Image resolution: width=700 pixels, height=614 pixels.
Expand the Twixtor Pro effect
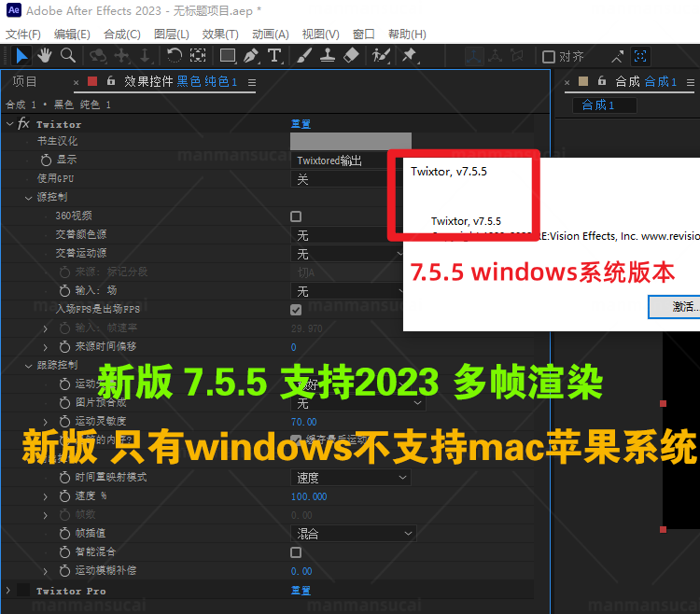tap(8, 591)
